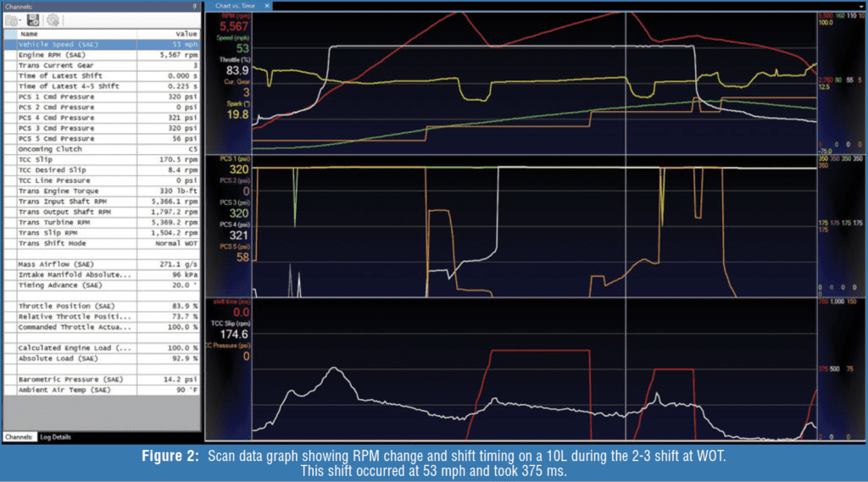This screenshot has width=868, height=482.
Task: Click the save channels disk icon
Action: [x=34, y=19]
